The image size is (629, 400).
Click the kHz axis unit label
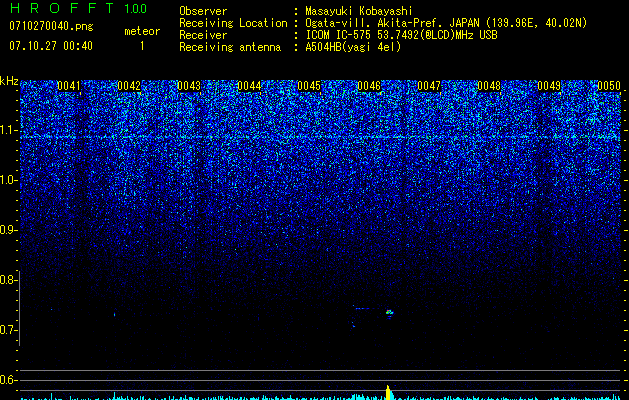[x=9, y=81]
